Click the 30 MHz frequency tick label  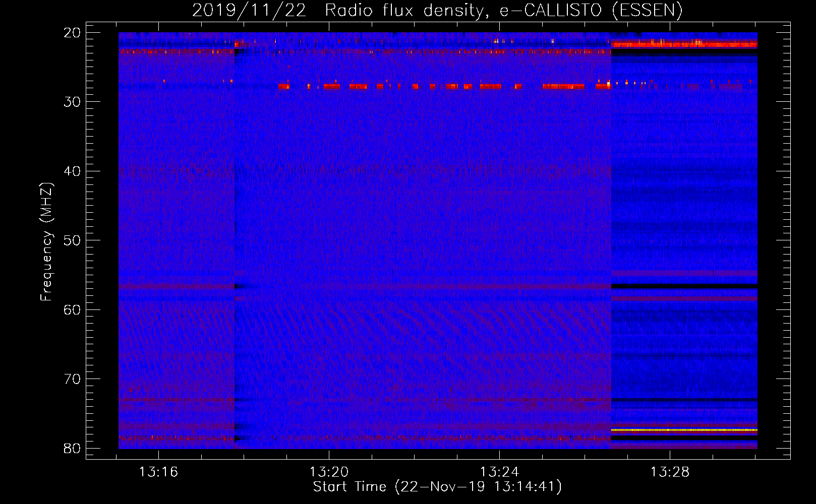click(72, 102)
